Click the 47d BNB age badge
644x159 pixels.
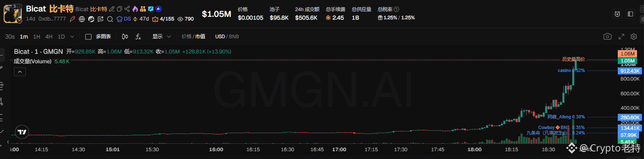141,19
